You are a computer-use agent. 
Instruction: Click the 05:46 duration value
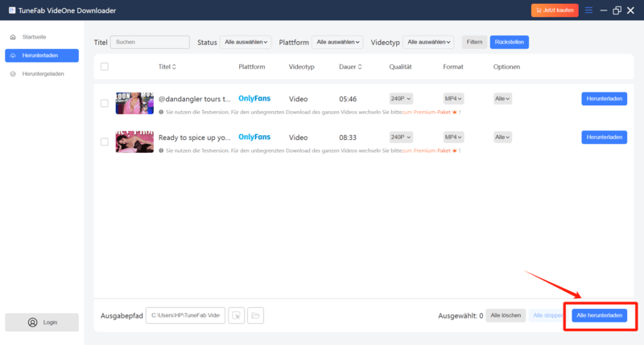click(348, 99)
